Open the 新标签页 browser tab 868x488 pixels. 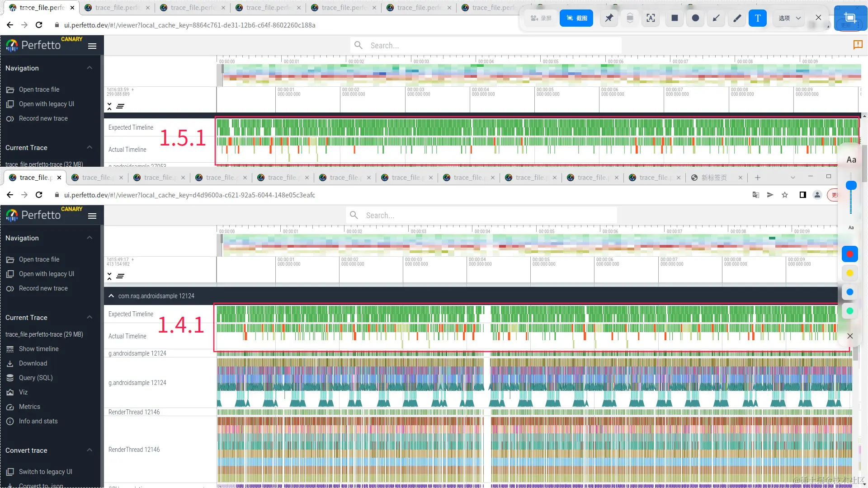pyautogui.click(x=714, y=178)
